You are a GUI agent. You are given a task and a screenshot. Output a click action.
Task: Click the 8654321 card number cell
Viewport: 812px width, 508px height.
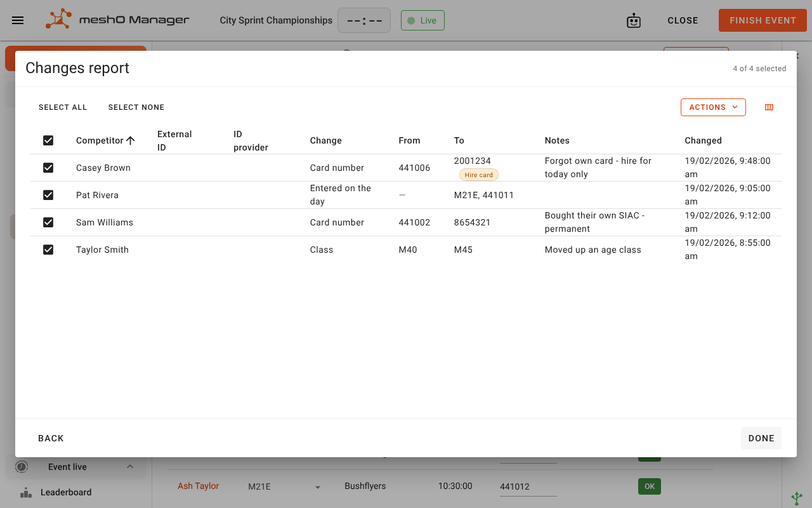[473, 222]
